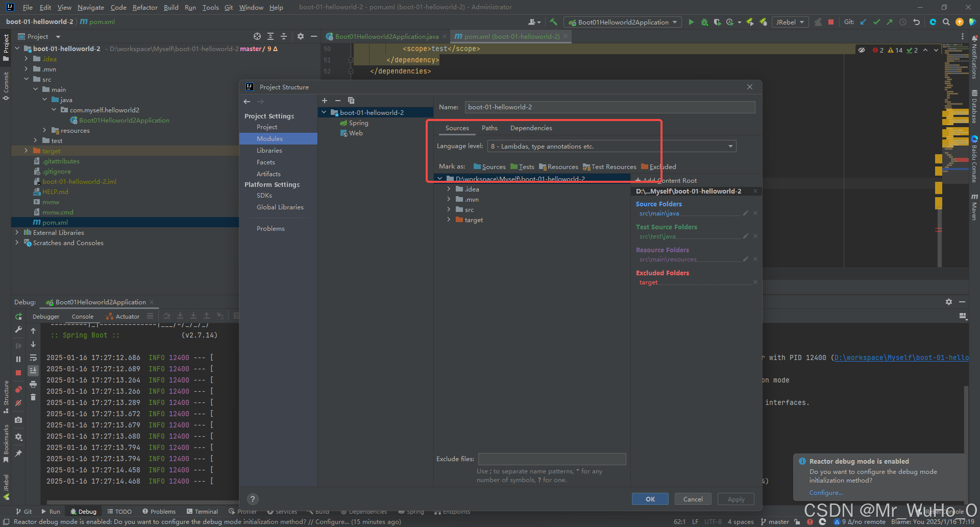Switch to the Paths tab
Image resolution: width=980 pixels, height=527 pixels.
489,128
